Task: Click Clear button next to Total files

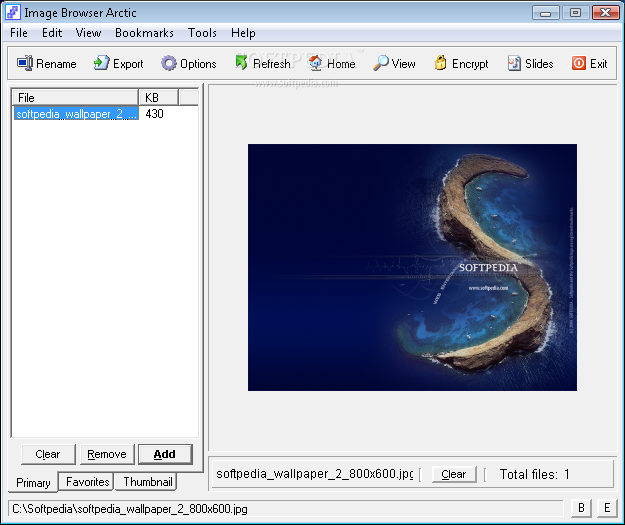Action: click(454, 474)
